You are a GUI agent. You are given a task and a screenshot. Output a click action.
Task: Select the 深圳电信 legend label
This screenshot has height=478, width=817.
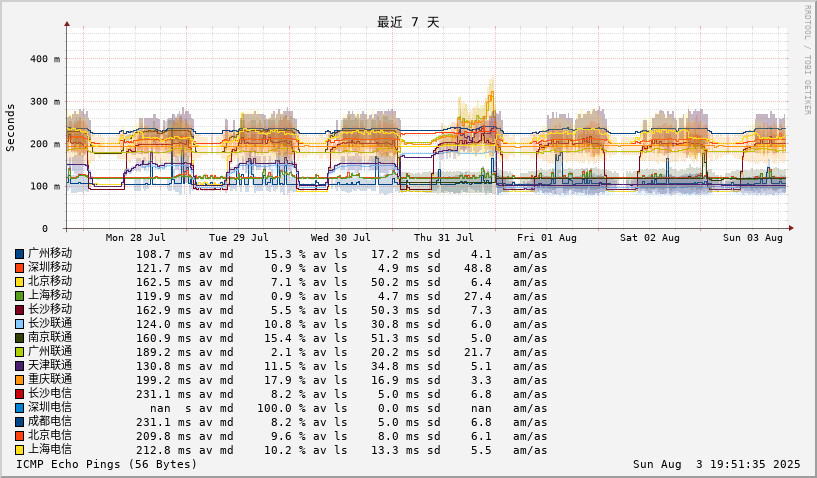pyautogui.click(x=50, y=408)
